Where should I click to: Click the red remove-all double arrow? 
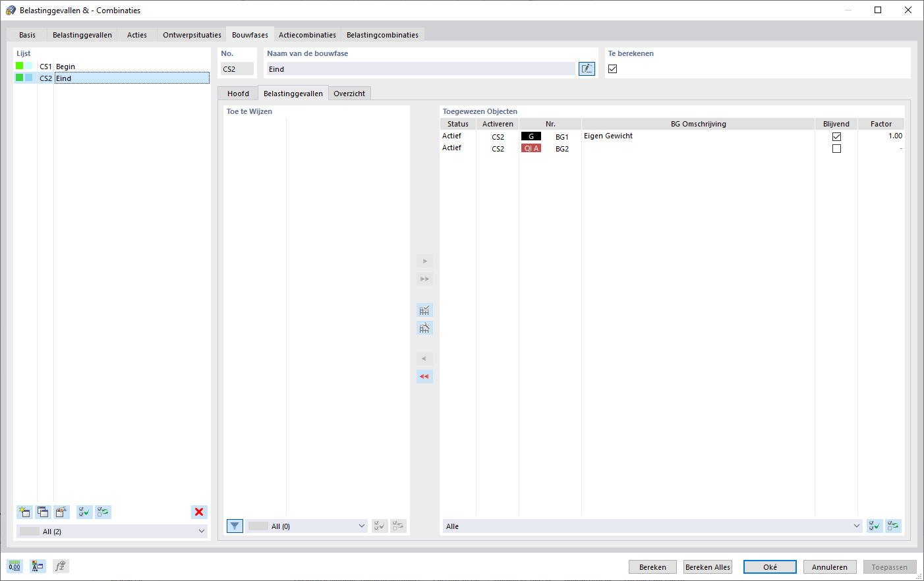click(424, 377)
